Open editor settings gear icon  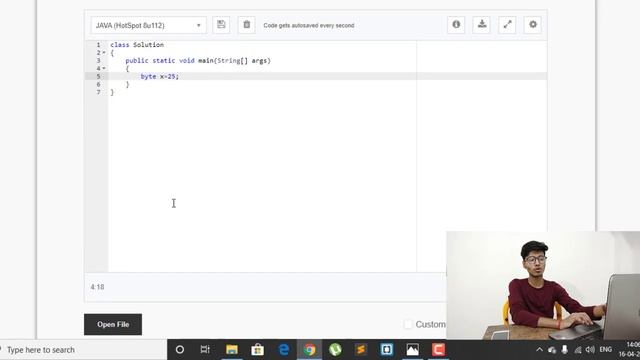point(533,24)
